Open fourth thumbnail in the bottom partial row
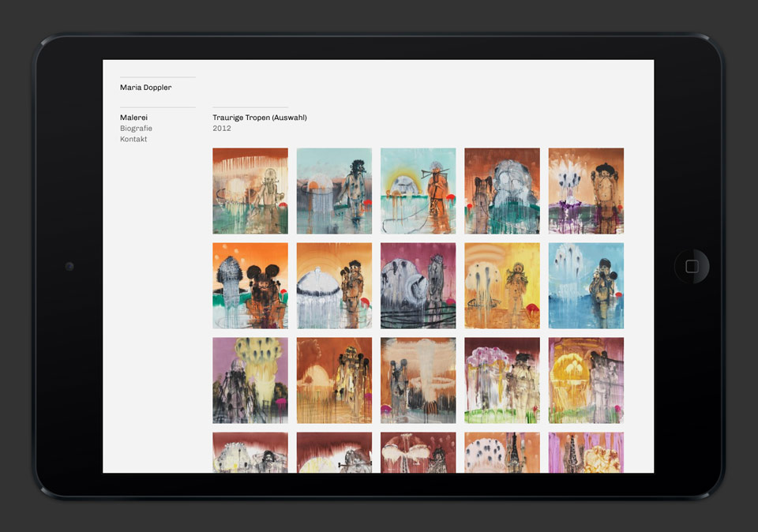Image resolution: width=758 pixels, height=532 pixels. [x=502, y=452]
